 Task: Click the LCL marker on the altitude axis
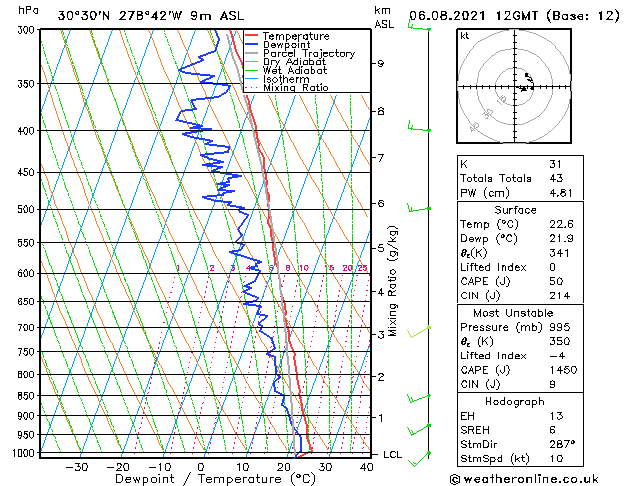[x=394, y=454]
